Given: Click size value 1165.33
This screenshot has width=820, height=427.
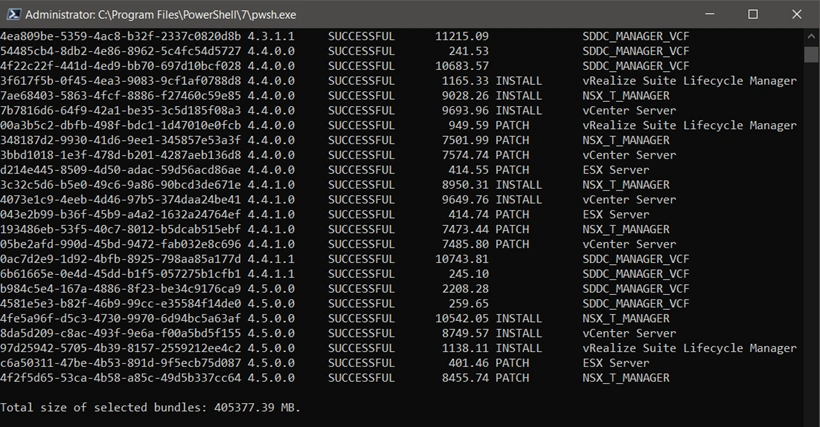Looking at the screenshot, I should (465, 80).
